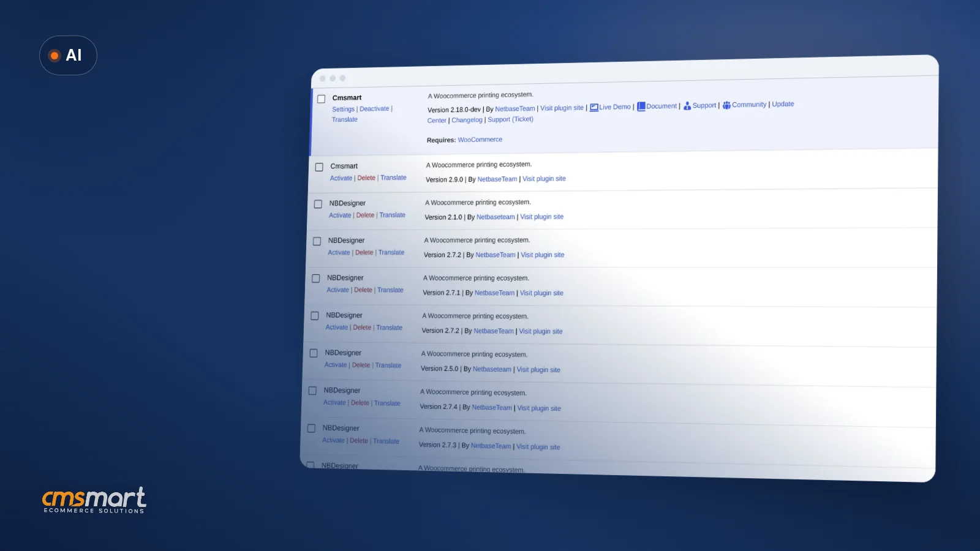
Task: Open Settings for the active Cmsmart plugin
Action: click(x=343, y=110)
